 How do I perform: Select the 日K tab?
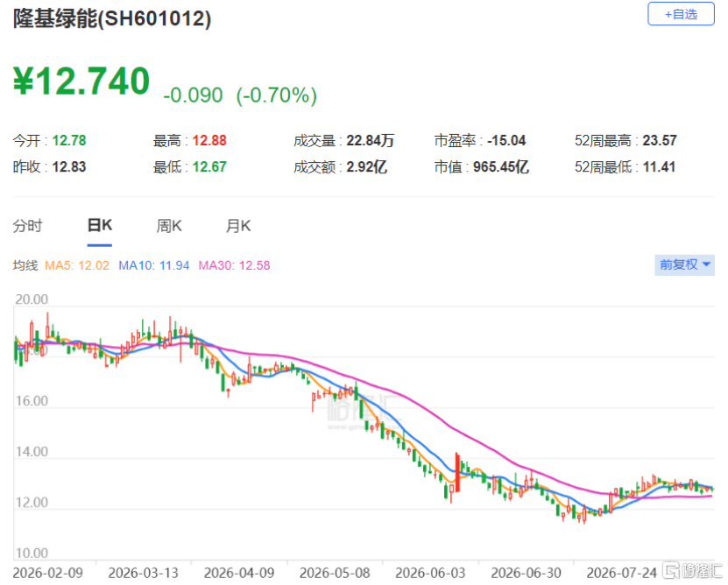click(x=100, y=226)
